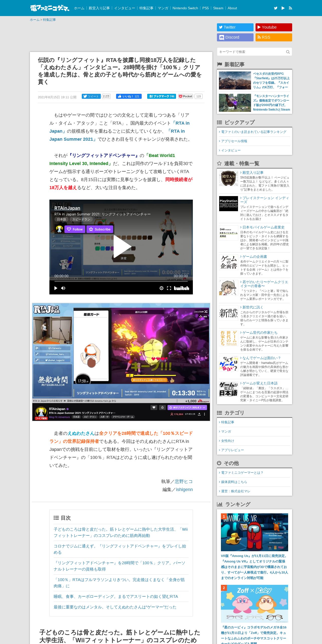Click the えぬわたさん link in the article
The image size is (322, 644).
pos(81,433)
